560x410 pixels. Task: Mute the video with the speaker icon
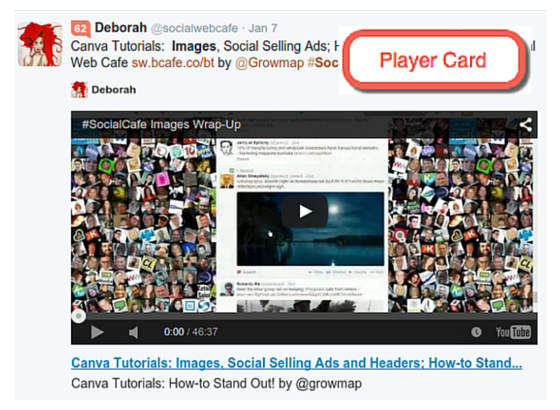click(x=134, y=332)
